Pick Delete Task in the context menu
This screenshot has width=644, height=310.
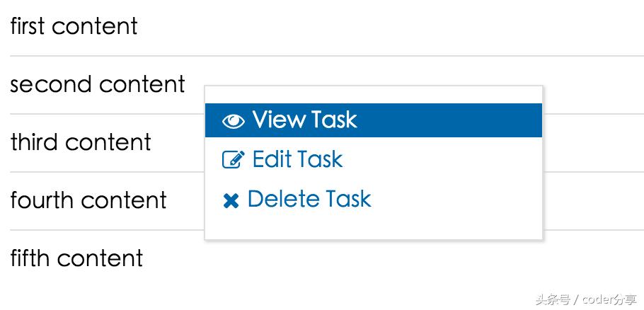[309, 199]
